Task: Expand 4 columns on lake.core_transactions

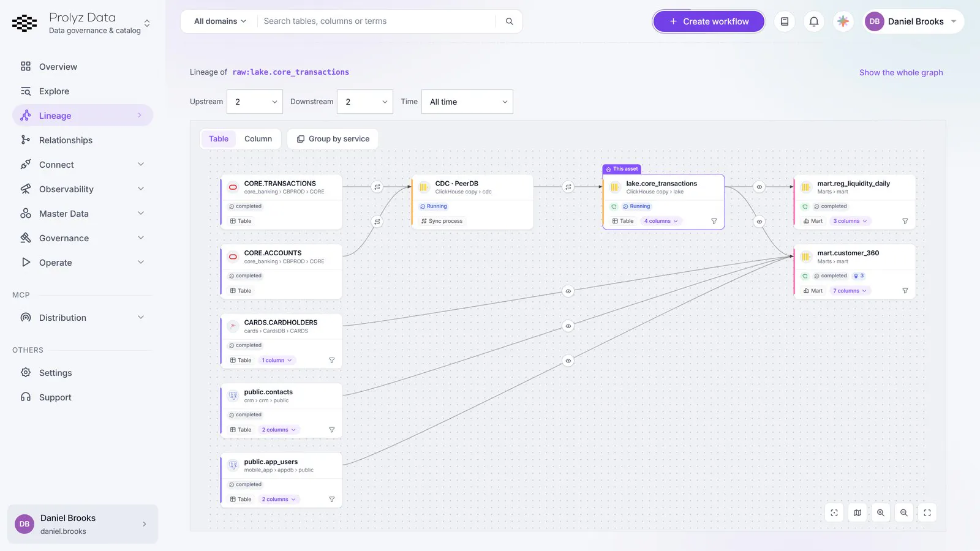Action: tap(661, 221)
